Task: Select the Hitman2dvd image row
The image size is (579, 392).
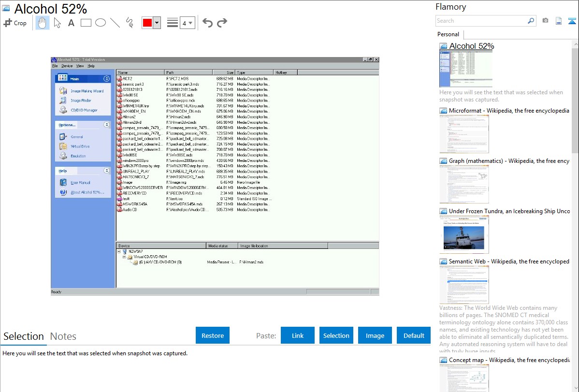Action: [x=195, y=122]
